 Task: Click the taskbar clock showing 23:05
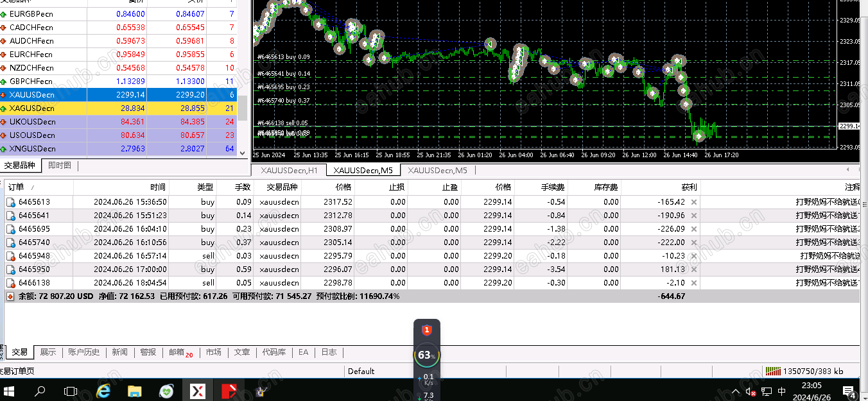coord(812,391)
